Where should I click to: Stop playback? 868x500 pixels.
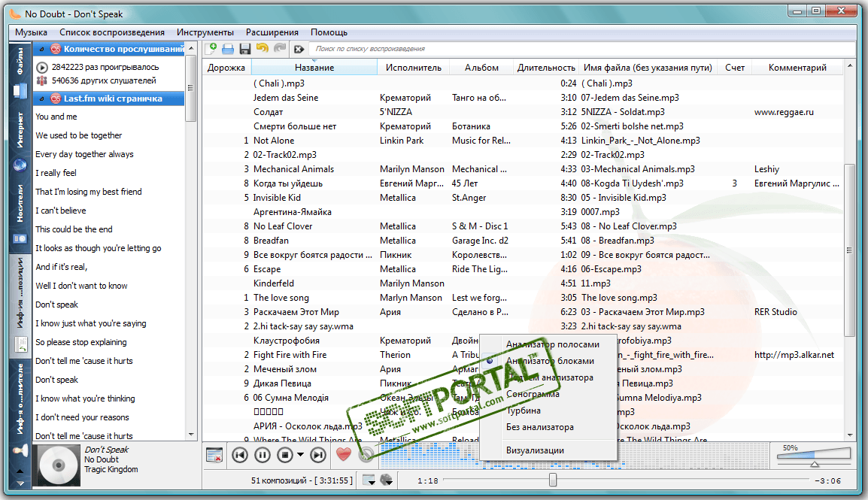coord(285,455)
